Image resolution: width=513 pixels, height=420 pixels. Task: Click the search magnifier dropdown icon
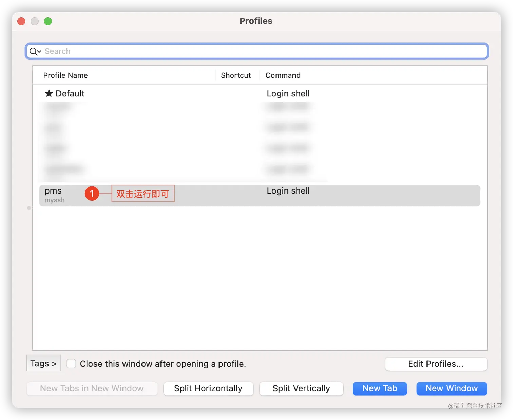(x=35, y=51)
